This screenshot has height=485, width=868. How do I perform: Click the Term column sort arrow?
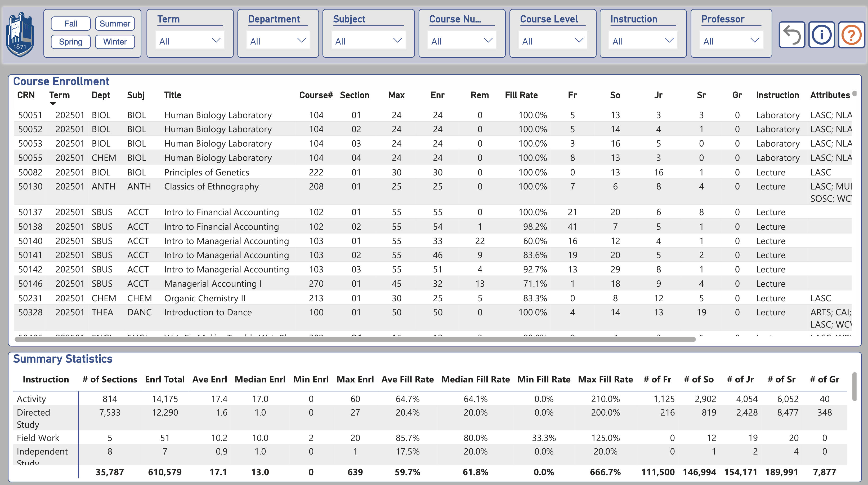tap(53, 104)
